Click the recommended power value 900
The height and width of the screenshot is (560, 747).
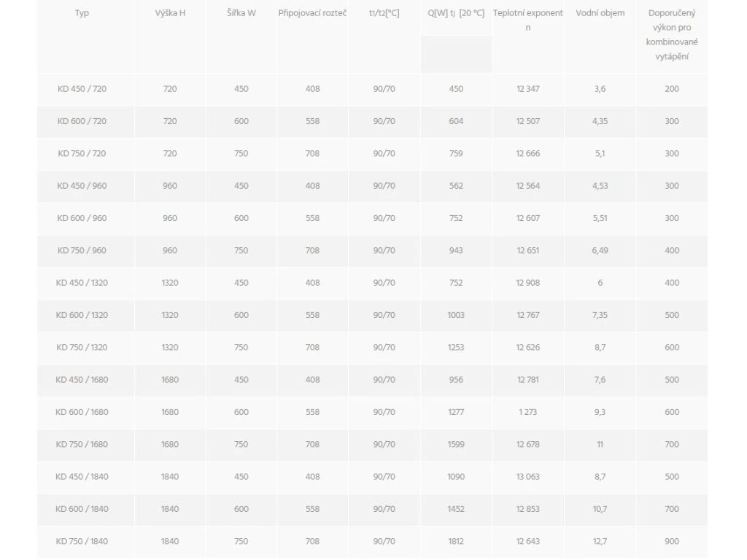point(672,541)
